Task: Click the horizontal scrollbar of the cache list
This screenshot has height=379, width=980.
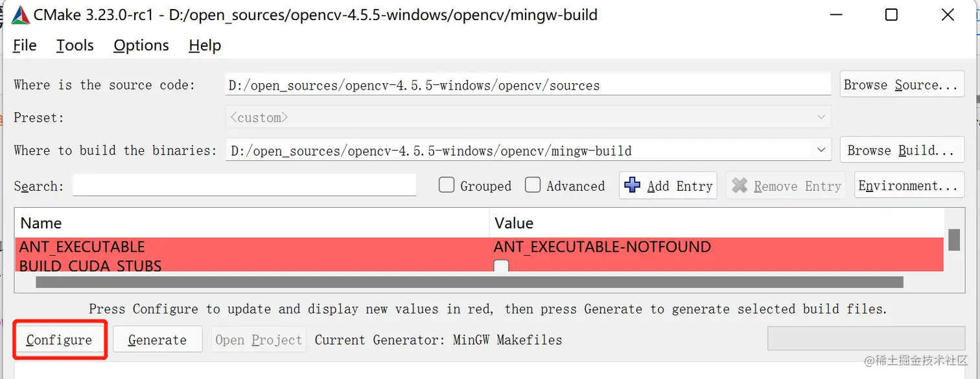Action: (x=469, y=282)
